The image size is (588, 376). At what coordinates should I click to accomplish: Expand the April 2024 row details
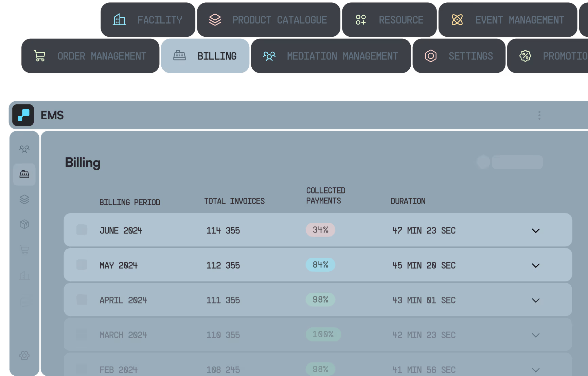[x=536, y=301]
